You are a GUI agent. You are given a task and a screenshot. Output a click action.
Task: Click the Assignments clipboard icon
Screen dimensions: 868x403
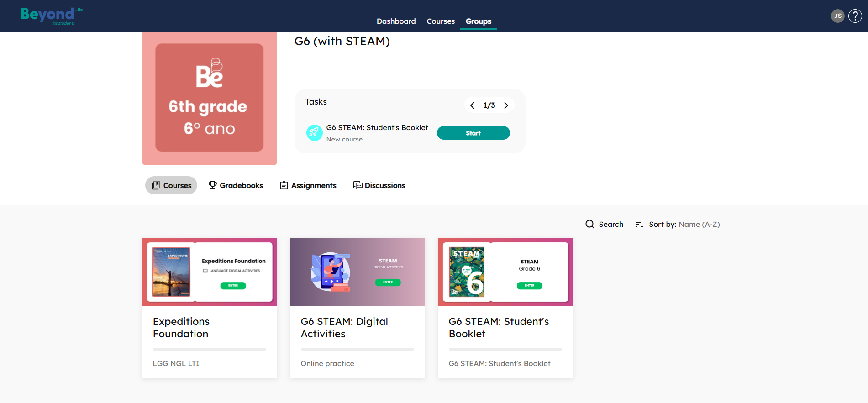[x=284, y=185]
